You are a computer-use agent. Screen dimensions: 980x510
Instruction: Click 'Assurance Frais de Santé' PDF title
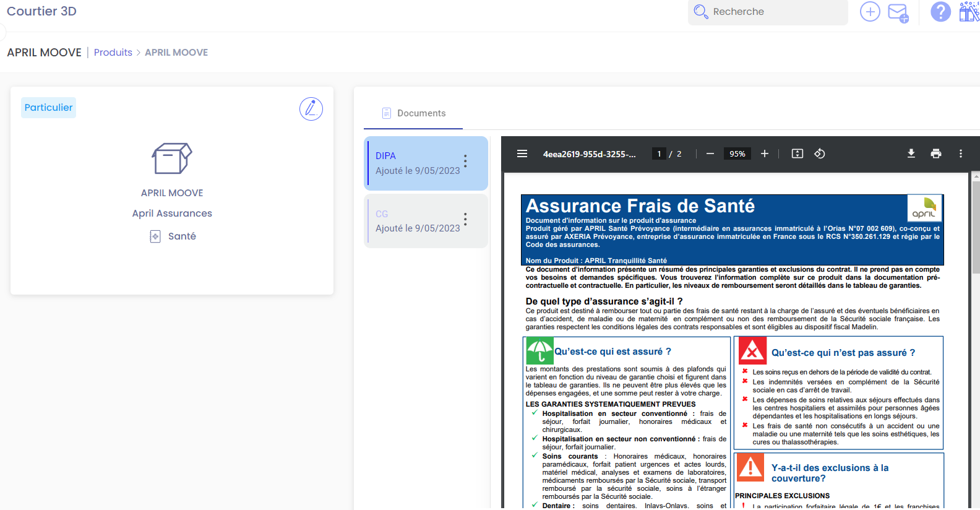tap(640, 205)
